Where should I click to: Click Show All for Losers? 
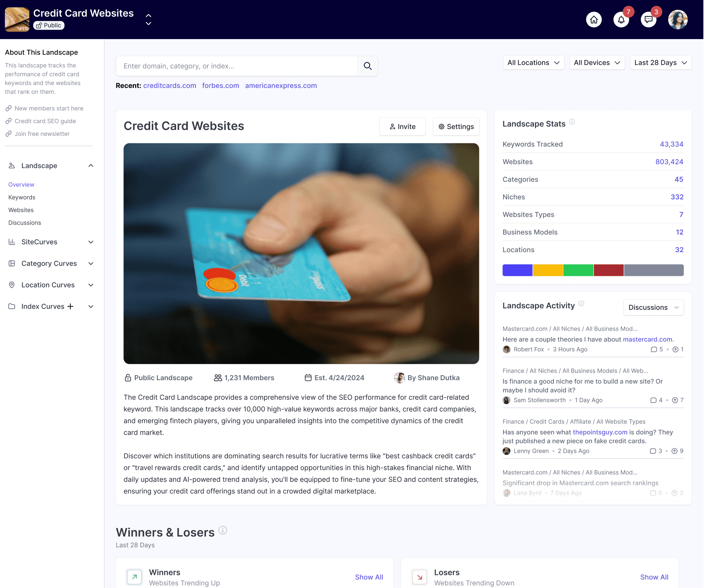coord(655,577)
